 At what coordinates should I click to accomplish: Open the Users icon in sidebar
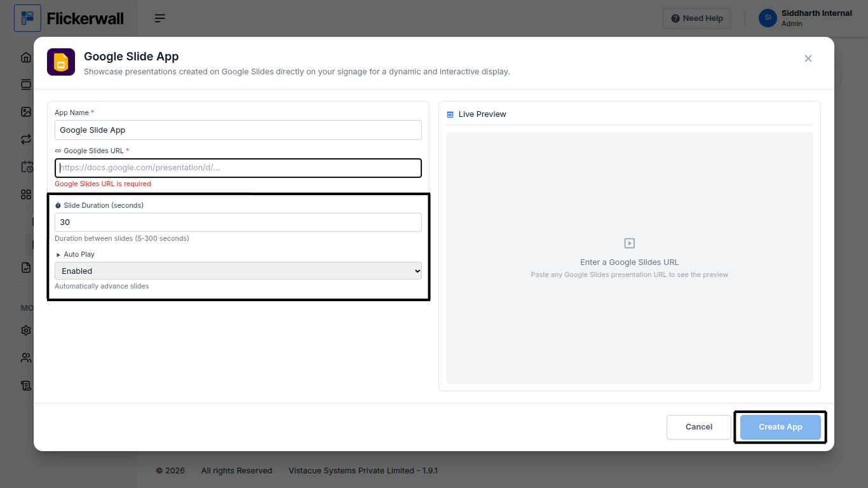[x=26, y=358]
